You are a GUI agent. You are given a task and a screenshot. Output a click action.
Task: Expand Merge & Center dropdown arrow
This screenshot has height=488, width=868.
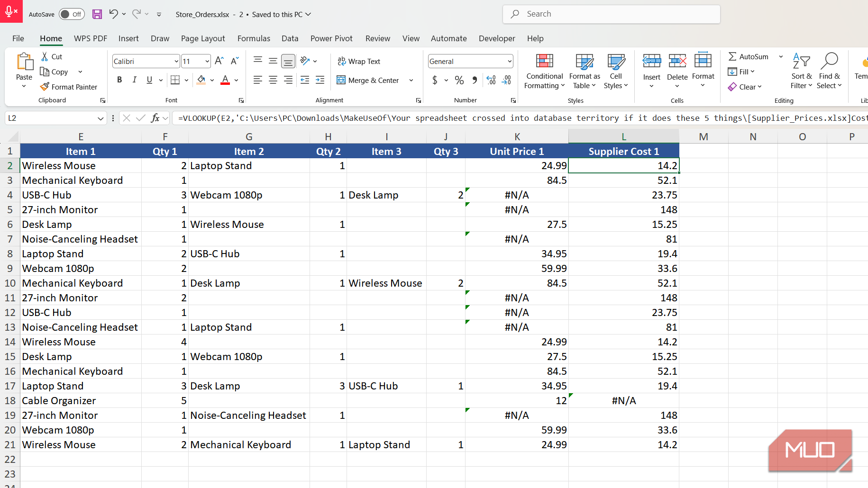tap(411, 80)
